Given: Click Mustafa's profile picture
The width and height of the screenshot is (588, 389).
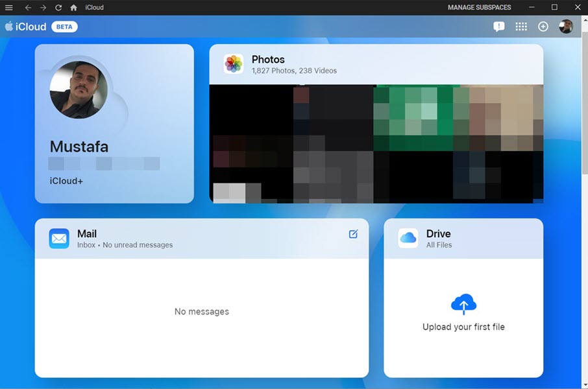Looking at the screenshot, I should pyautogui.click(x=79, y=89).
